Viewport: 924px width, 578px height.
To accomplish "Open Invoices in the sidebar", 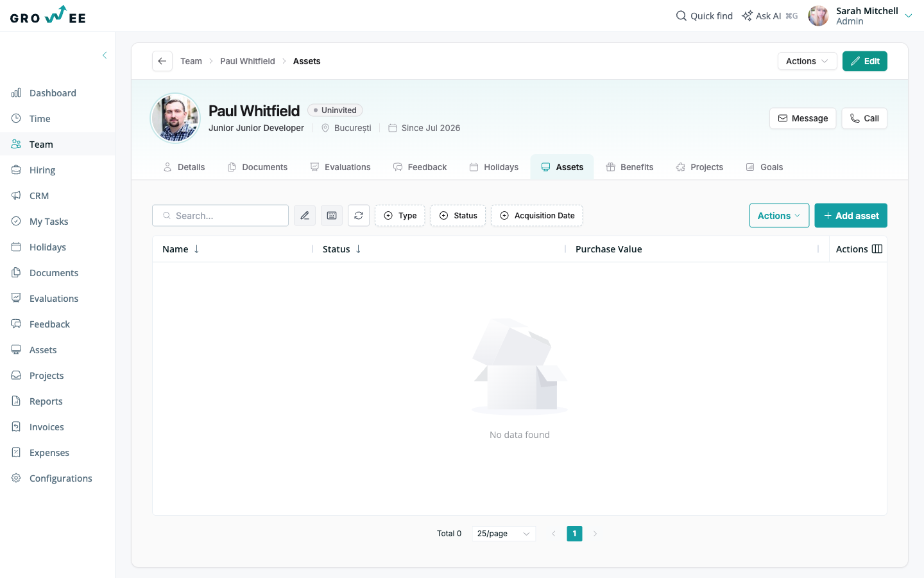I will tap(57, 427).
